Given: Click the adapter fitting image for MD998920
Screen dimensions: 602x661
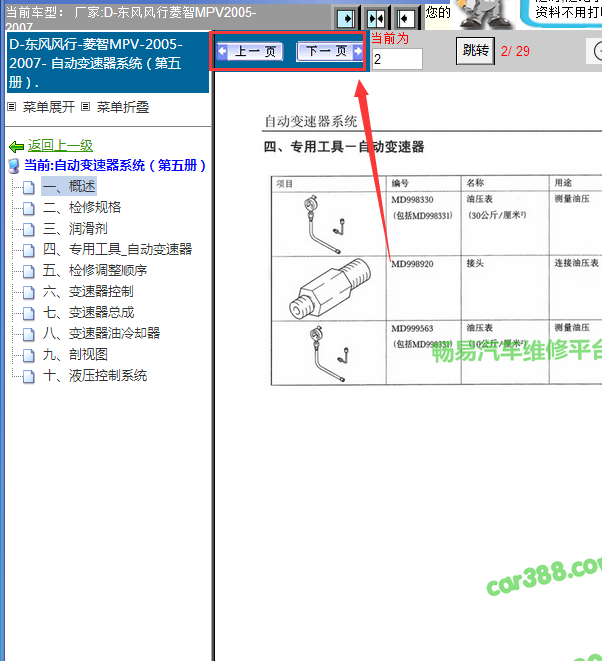Looking at the screenshot, I should click(x=329, y=289).
